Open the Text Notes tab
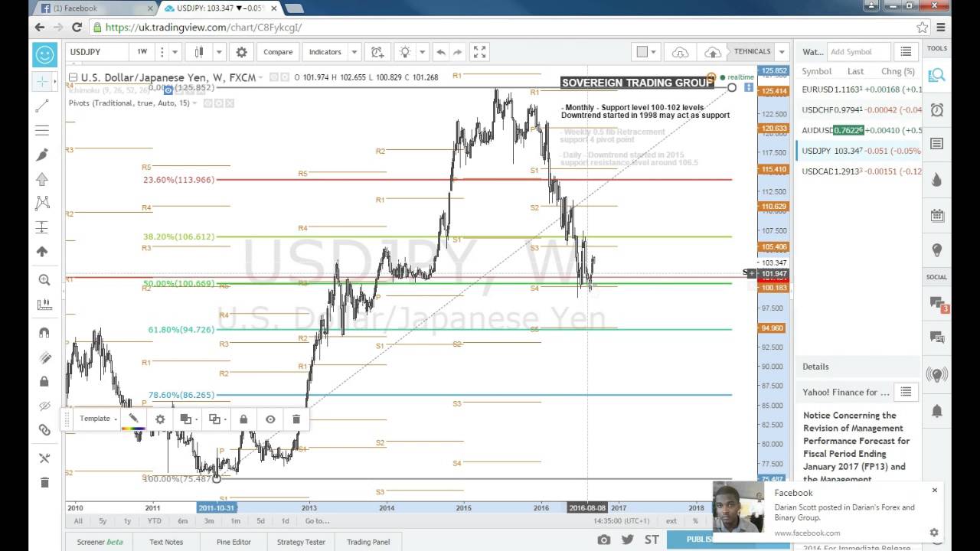This screenshot has height=551, width=980. click(x=166, y=542)
